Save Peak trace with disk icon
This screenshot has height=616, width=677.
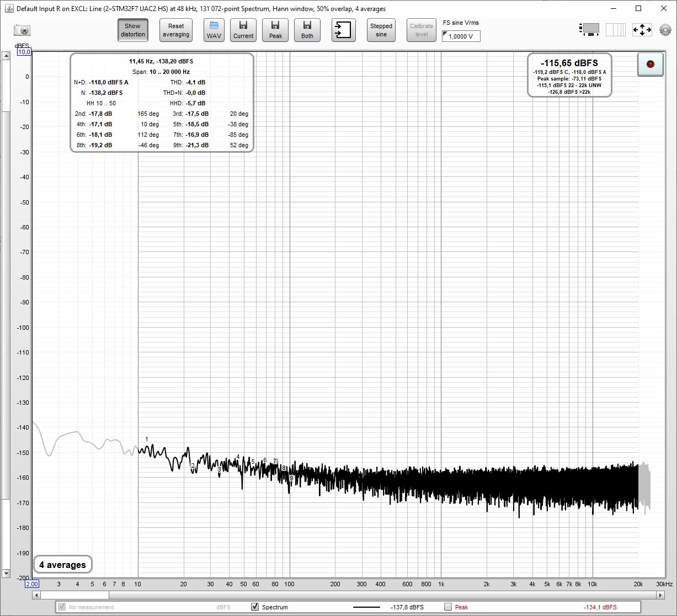[x=275, y=30]
